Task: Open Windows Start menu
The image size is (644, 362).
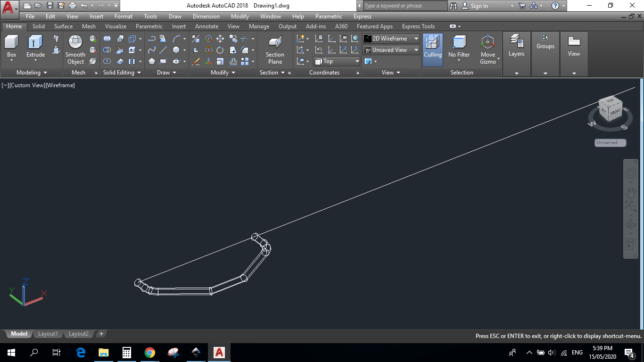Action: [11, 352]
